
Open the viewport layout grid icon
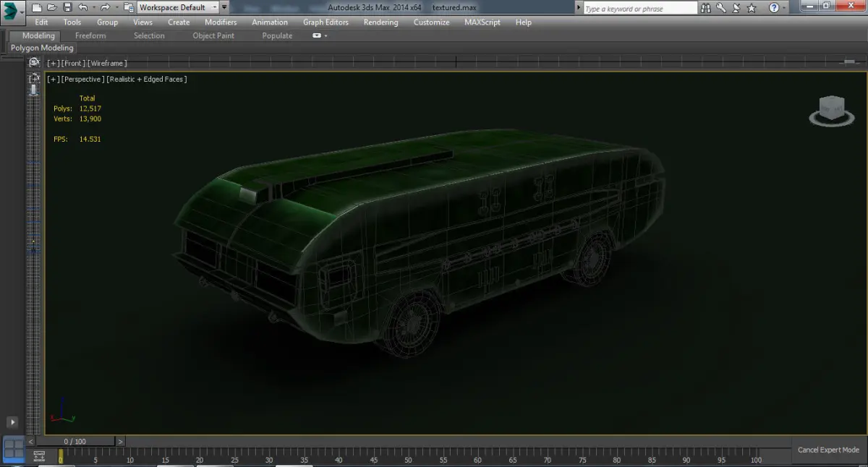13,448
